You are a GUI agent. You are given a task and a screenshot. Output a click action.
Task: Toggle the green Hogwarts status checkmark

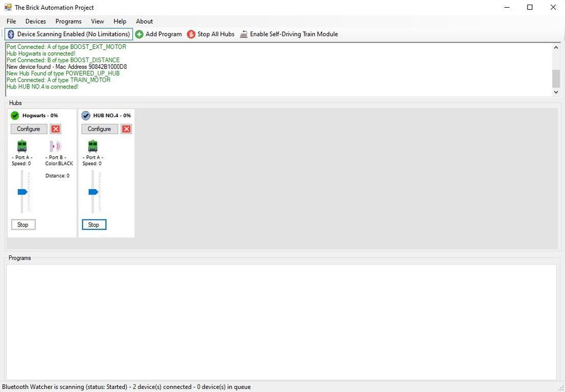point(15,116)
